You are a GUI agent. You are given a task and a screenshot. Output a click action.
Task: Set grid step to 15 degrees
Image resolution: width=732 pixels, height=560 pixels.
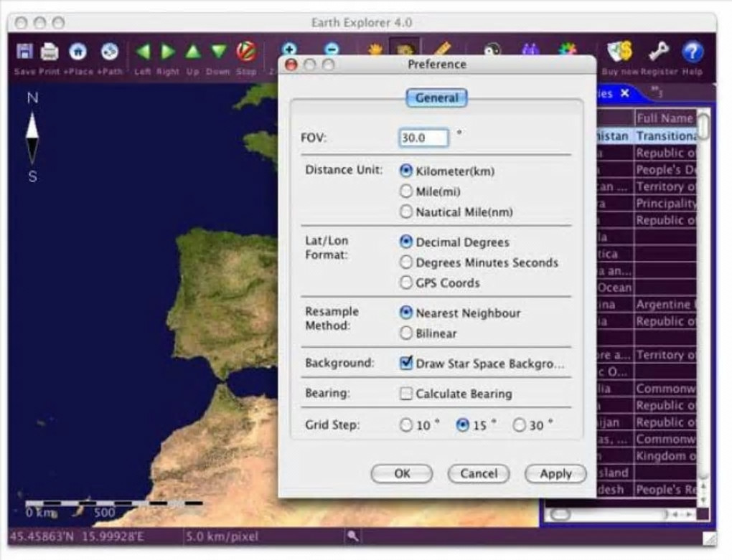point(463,424)
